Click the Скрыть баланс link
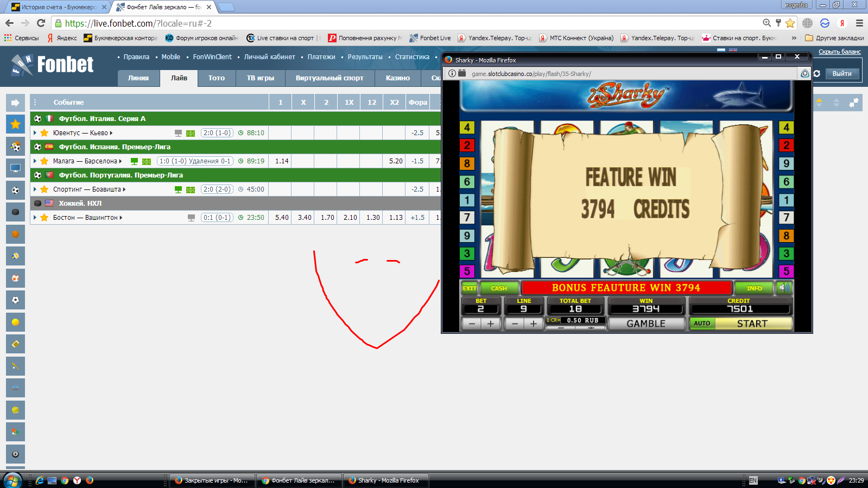The height and width of the screenshot is (488, 868). 840,52
